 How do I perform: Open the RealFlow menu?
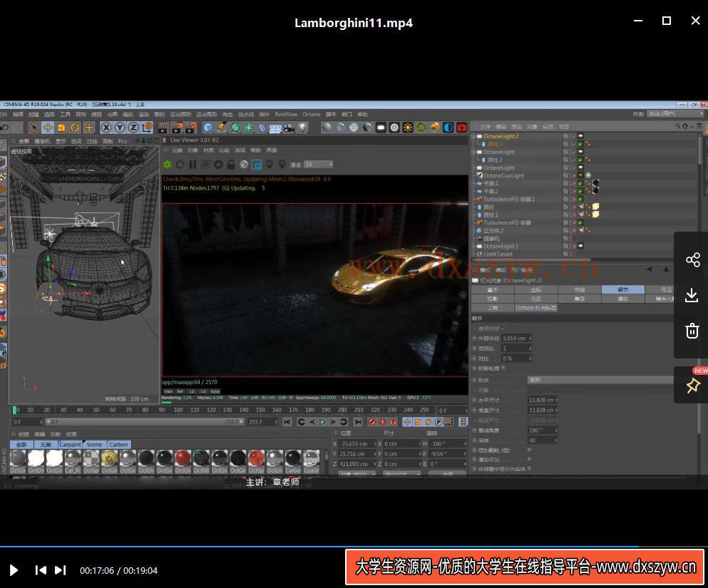[x=286, y=115]
